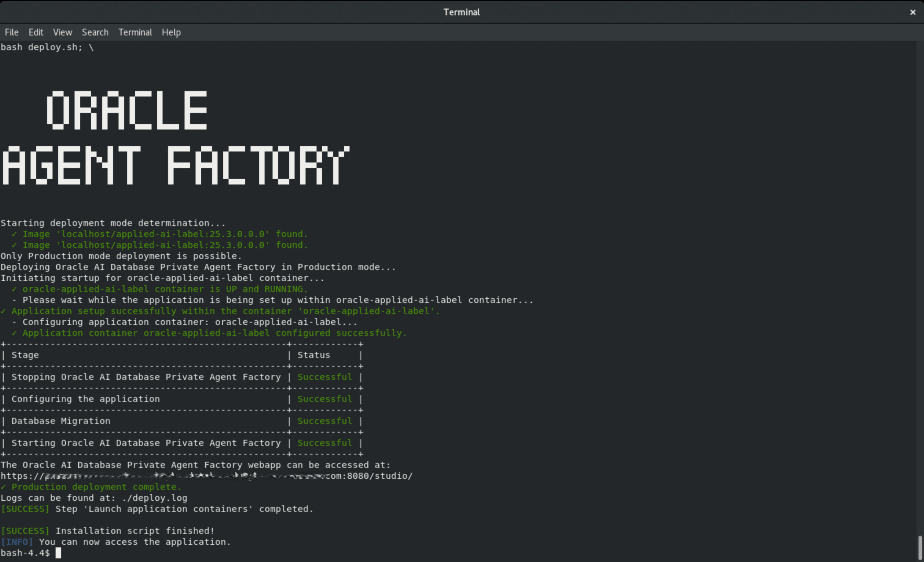Open the Edit menu
This screenshot has width=924, height=562.
coord(36,32)
